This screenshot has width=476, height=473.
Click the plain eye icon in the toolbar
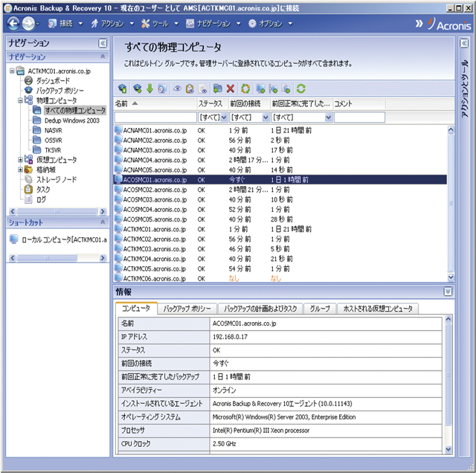(x=177, y=89)
